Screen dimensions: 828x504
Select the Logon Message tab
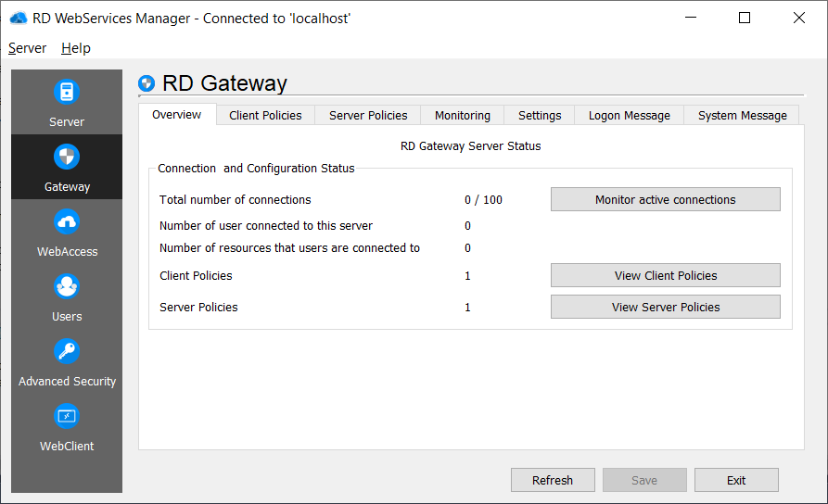tap(629, 115)
